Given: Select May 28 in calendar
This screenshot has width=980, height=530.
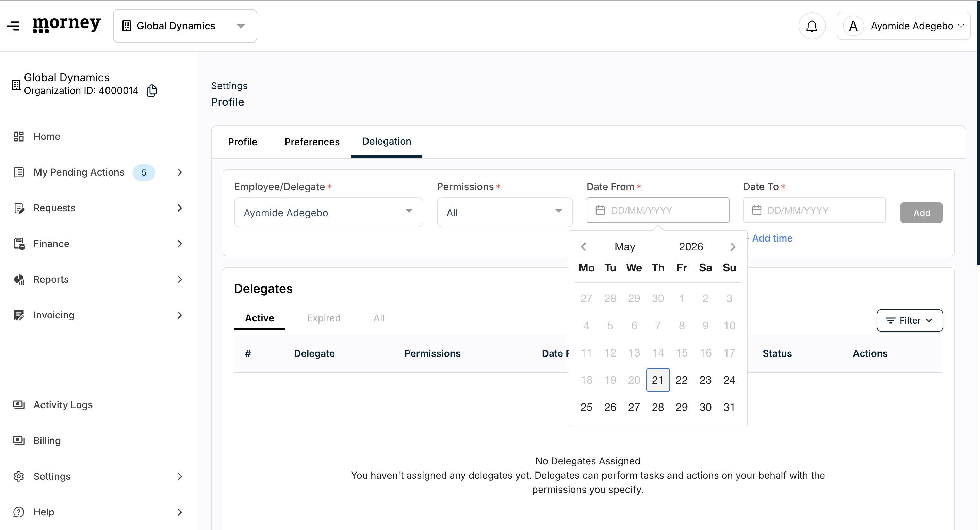Looking at the screenshot, I should tap(658, 407).
